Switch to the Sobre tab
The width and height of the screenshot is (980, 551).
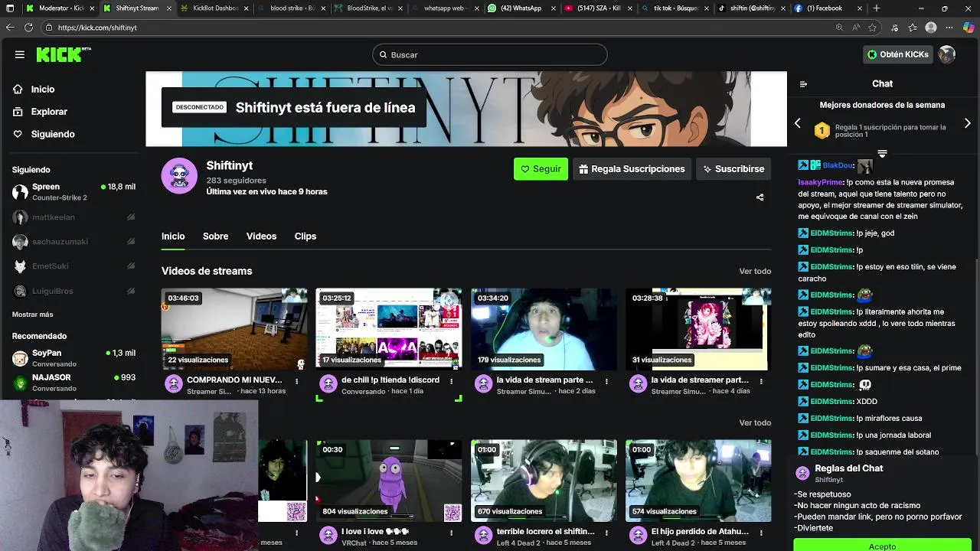(215, 236)
